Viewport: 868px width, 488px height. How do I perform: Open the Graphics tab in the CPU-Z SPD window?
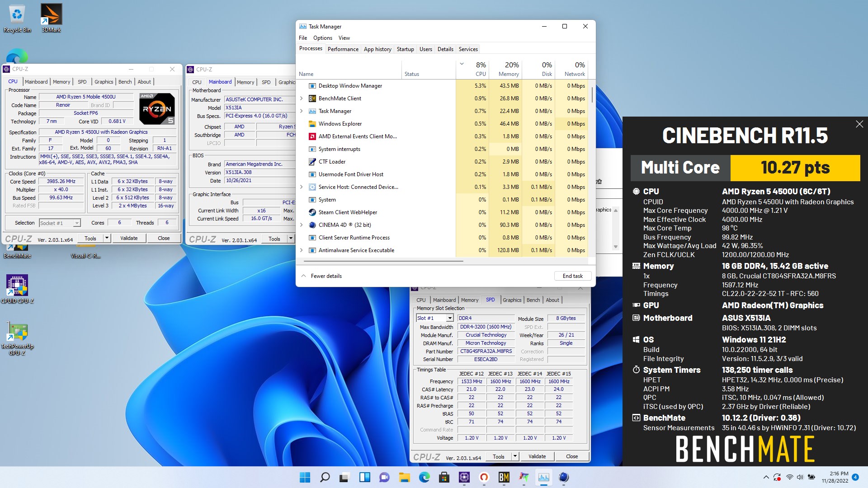(x=512, y=300)
